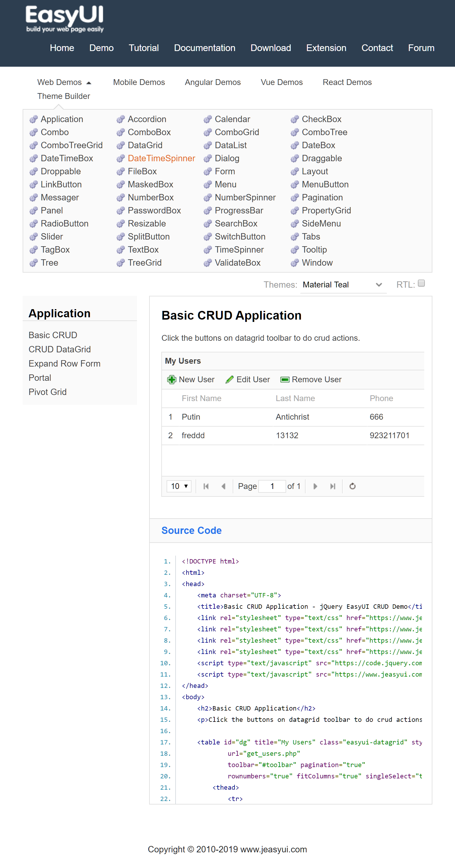Screen dimensions: 455x868
Task: Click the gear icon beside ValidateBox
Action: tap(207, 263)
